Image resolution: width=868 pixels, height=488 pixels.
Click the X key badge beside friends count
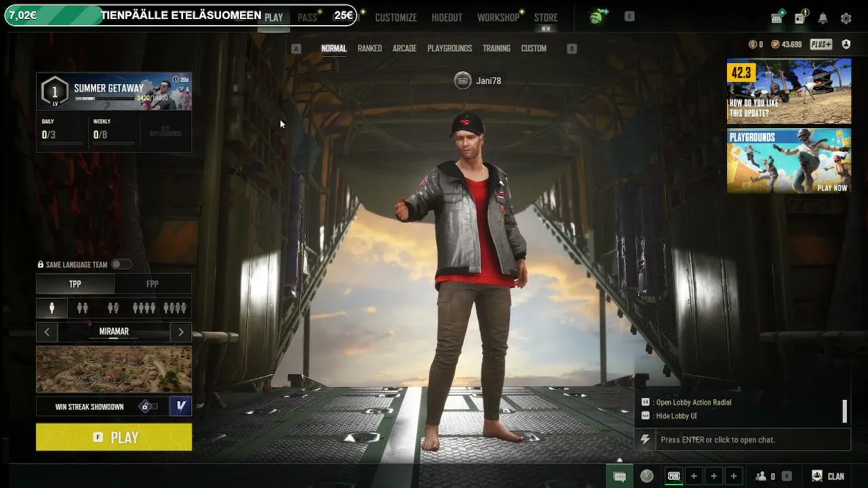point(787,476)
